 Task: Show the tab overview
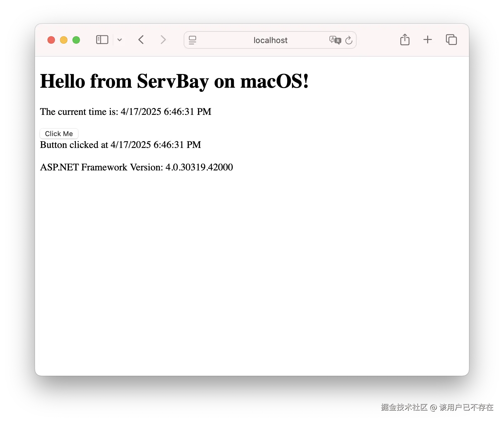451,40
